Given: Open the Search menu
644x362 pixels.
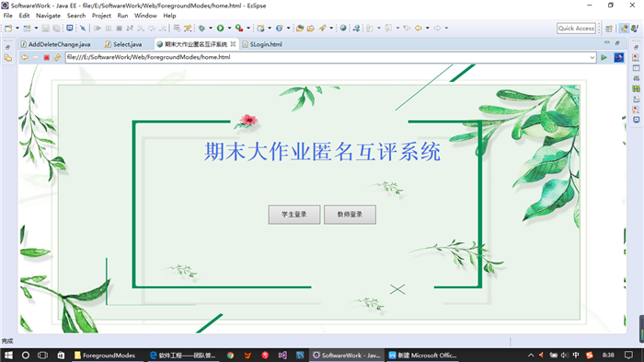Looking at the screenshot, I should (x=76, y=16).
